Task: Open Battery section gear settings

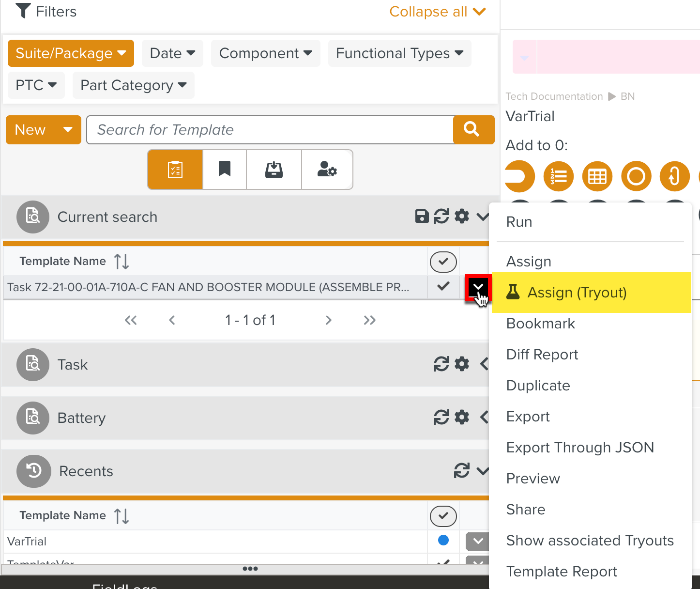Action: (462, 417)
